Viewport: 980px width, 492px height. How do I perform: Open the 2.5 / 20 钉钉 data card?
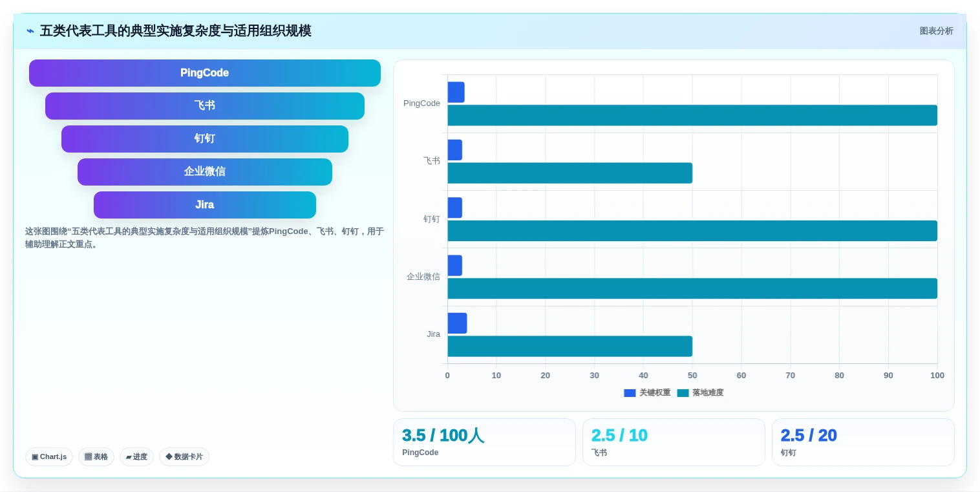[x=863, y=442]
